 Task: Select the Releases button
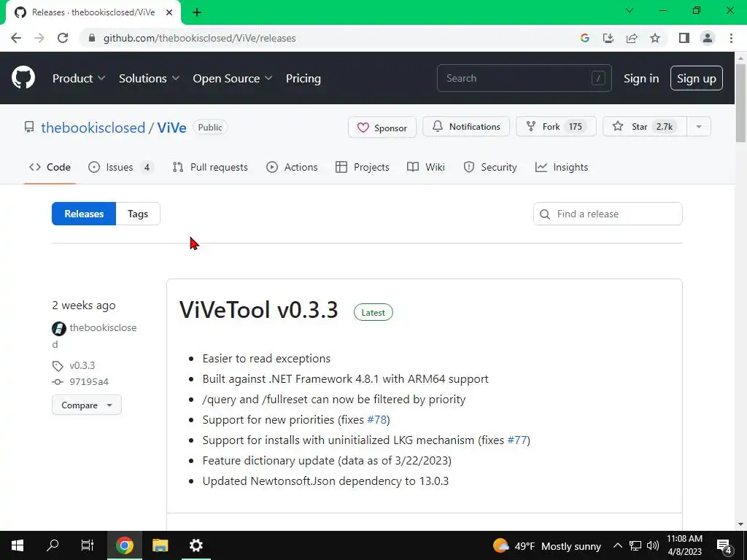point(84,214)
